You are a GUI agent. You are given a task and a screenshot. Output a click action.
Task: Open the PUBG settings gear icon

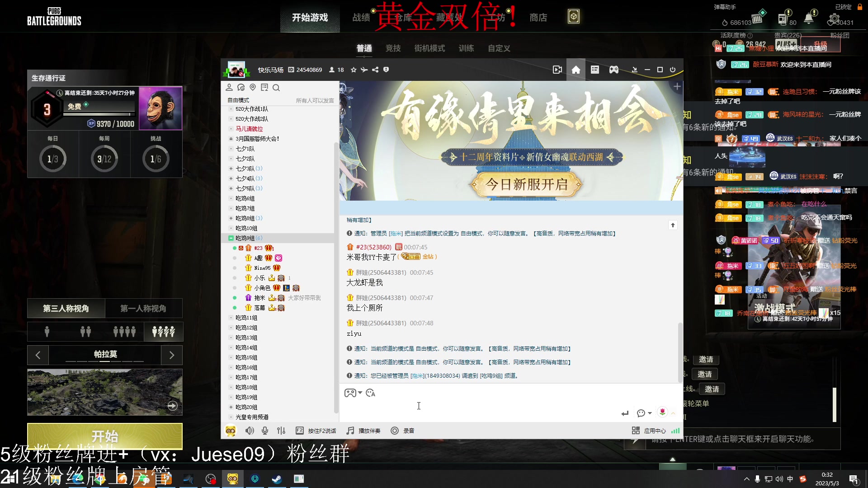click(x=834, y=19)
